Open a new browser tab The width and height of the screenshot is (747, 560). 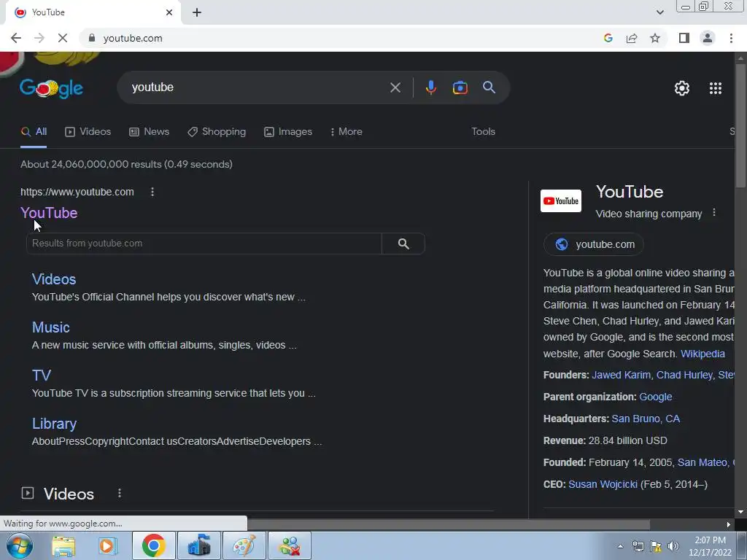197,12
